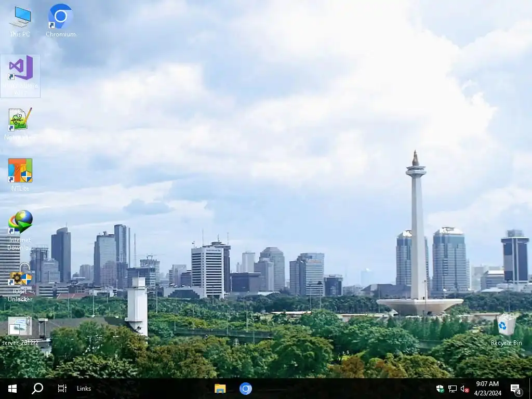Screen dimensions: 532x399
Task: Open the Chromium desktop shortcut
Action: click(x=60, y=21)
